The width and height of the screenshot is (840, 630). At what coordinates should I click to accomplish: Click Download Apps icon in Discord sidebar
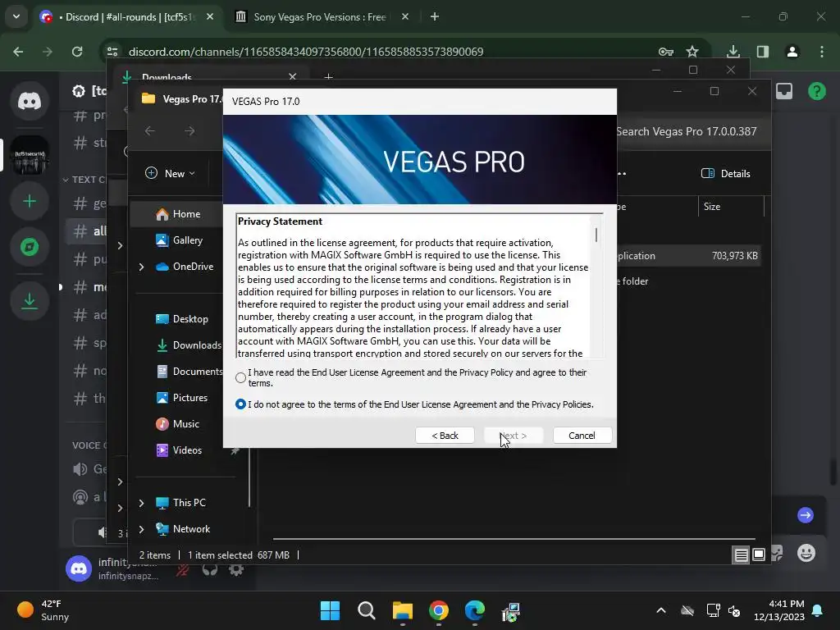click(x=30, y=301)
